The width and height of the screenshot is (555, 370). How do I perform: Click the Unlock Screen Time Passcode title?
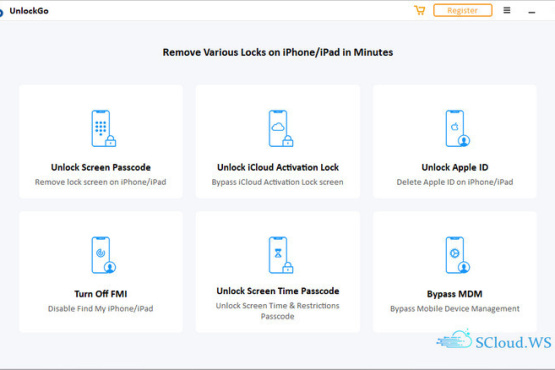pyautogui.click(x=278, y=291)
